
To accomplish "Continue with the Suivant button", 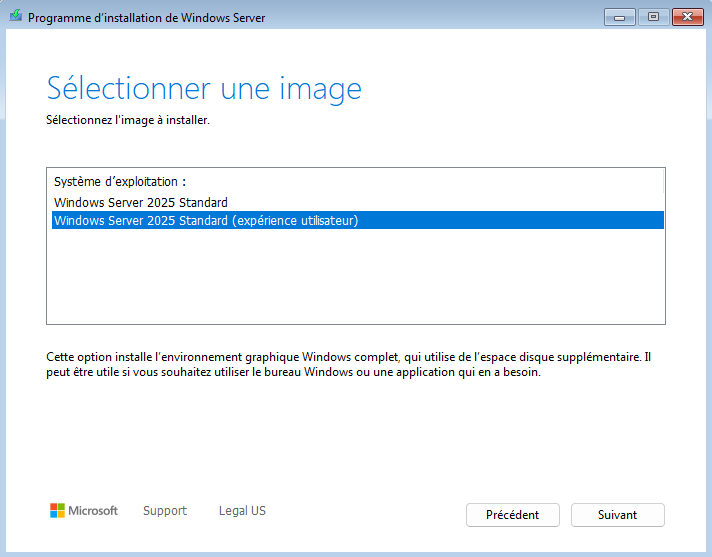I will tap(618, 515).
